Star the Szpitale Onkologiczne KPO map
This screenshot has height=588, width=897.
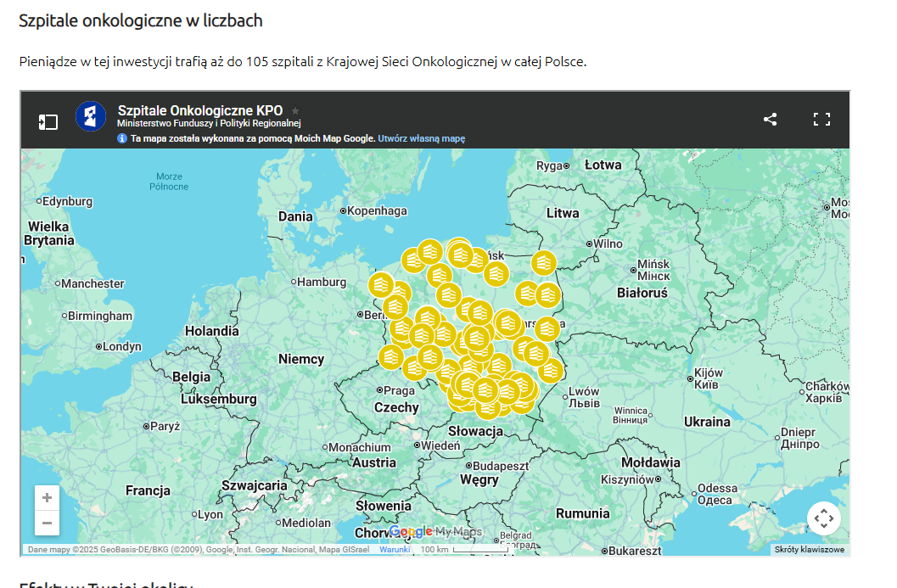pos(295,110)
